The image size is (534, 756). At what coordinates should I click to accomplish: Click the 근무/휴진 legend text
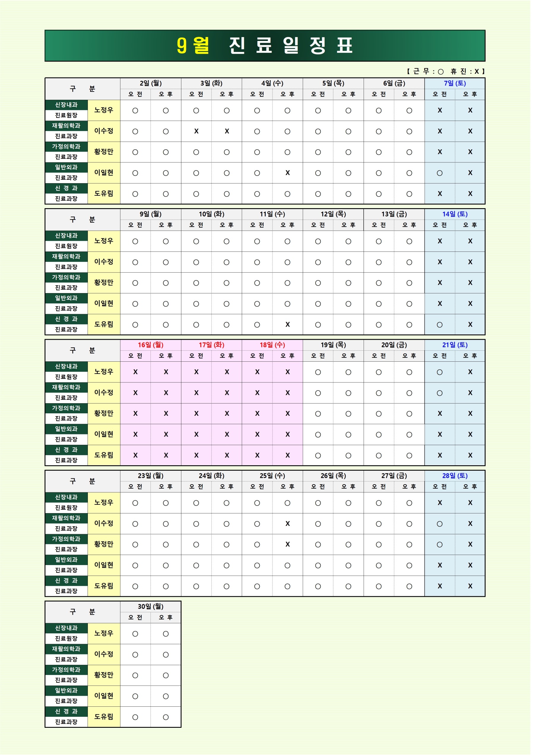pyautogui.click(x=446, y=72)
